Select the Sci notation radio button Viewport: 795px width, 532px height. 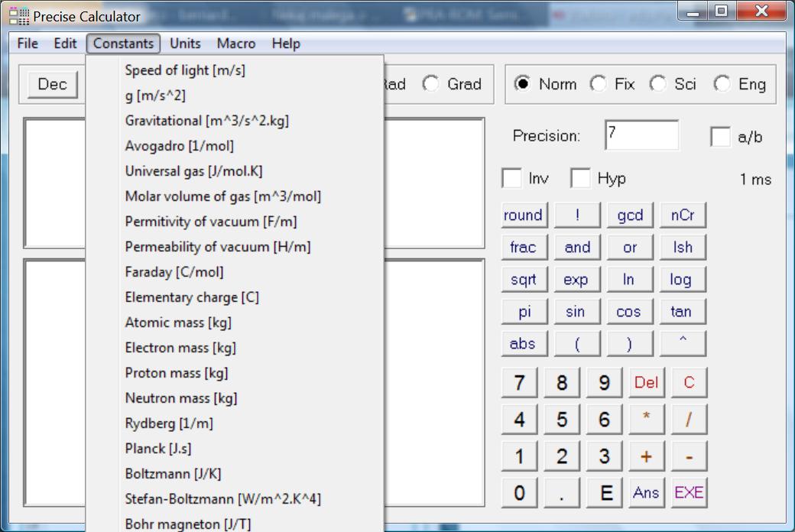click(657, 84)
